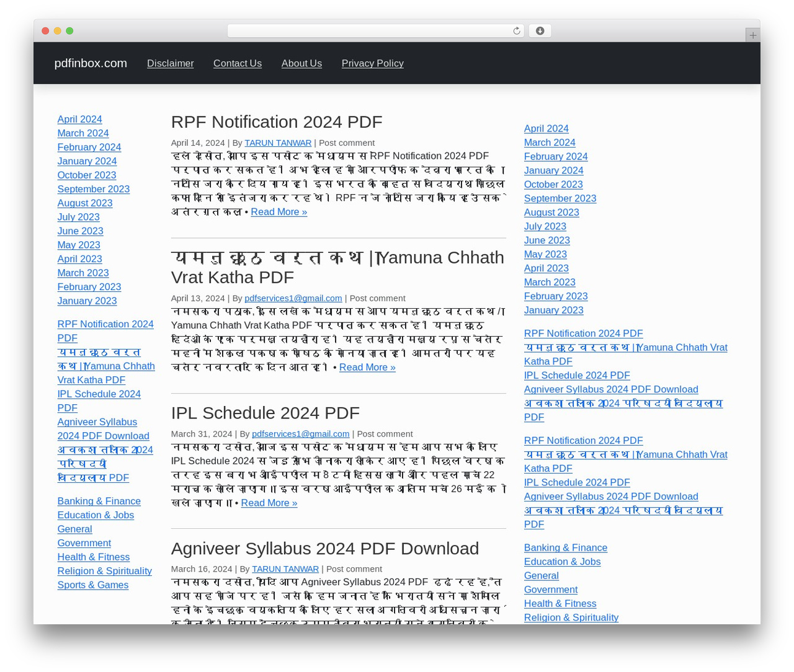Open Agniveer Syllabus recent post in left sidebar
This screenshot has height=672, width=794.
coord(104,429)
